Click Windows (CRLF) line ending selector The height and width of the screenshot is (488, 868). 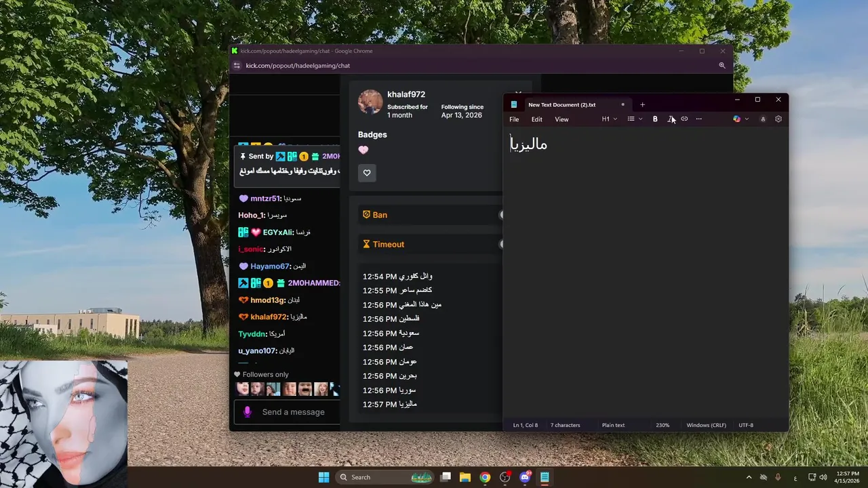[706, 425]
